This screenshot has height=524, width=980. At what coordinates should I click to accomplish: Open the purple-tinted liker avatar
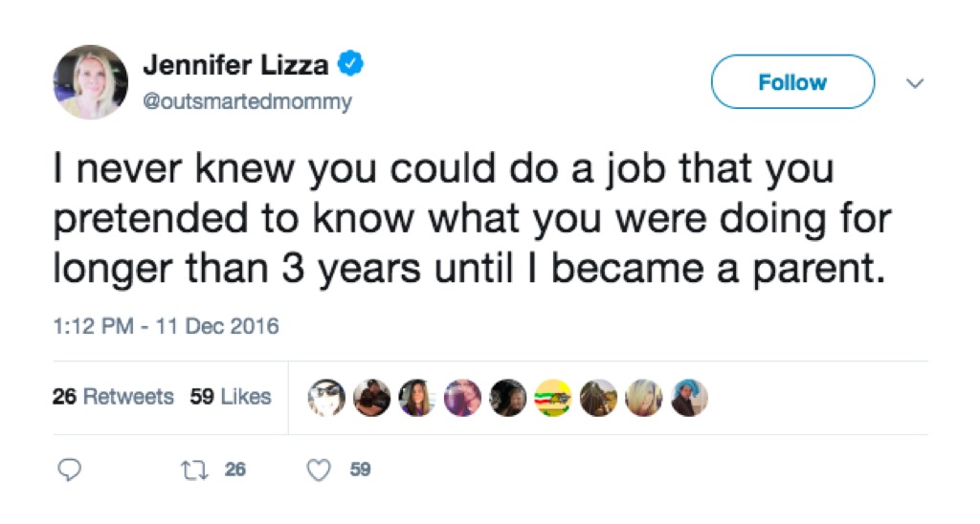(462, 397)
